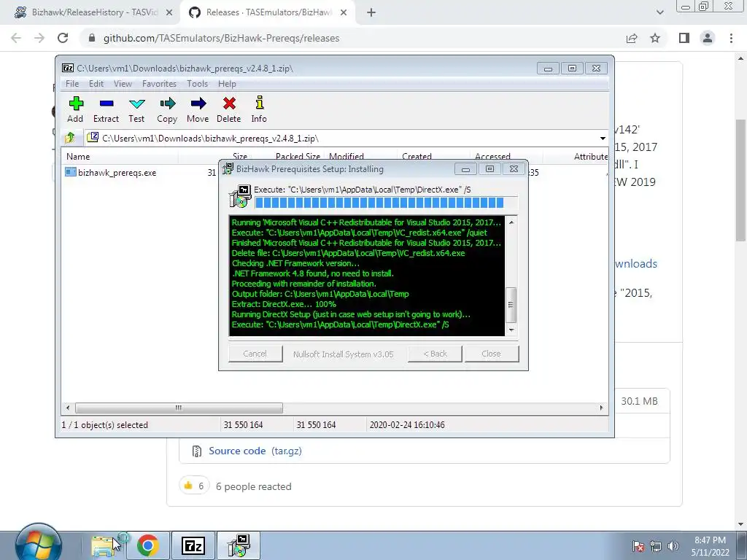
Task: Bookmark this page with the star icon
Action: 655,38
